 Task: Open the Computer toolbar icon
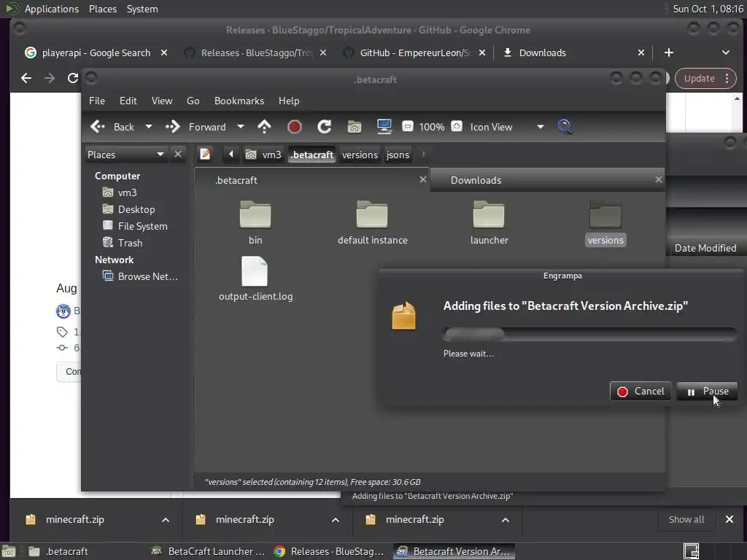pos(384,127)
